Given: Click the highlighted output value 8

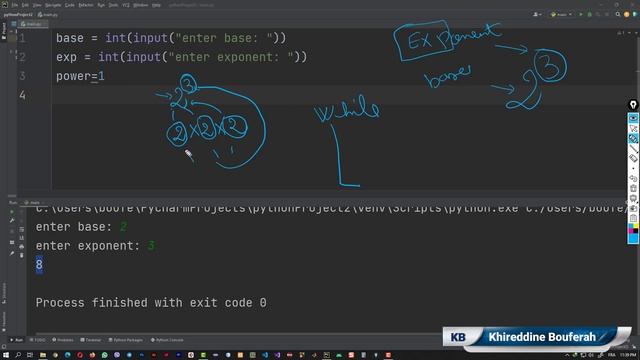Looking at the screenshot, I should (39, 264).
